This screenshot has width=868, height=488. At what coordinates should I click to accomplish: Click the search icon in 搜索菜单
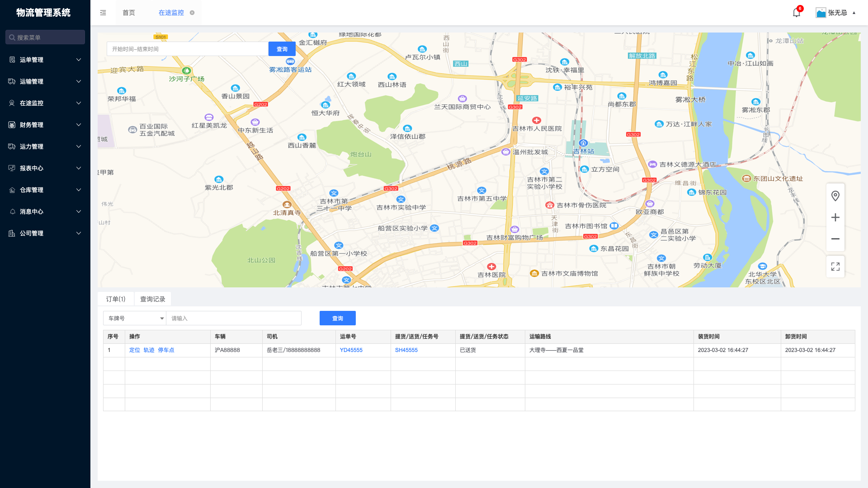coord(12,38)
